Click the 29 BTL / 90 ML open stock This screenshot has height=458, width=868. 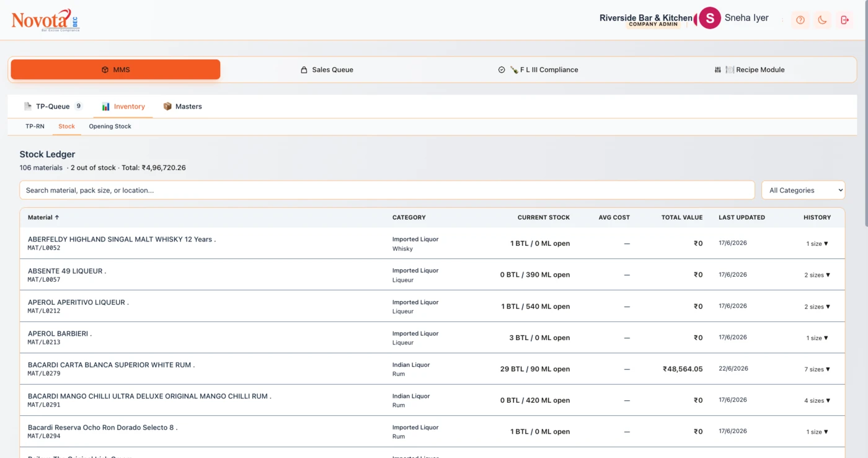coord(535,369)
